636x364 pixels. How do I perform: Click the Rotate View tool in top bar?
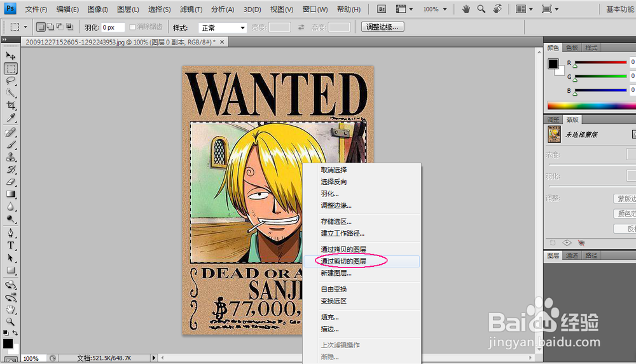point(497,9)
